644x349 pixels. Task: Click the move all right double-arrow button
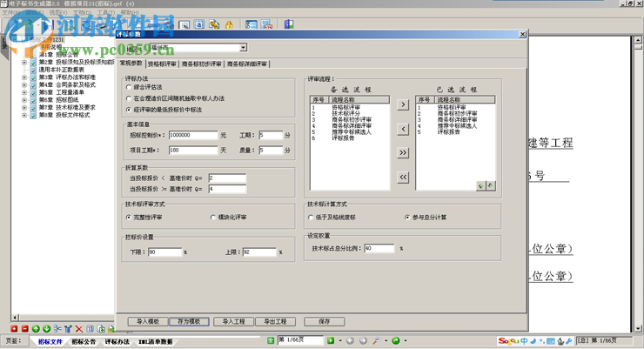[x=403, y=153]
